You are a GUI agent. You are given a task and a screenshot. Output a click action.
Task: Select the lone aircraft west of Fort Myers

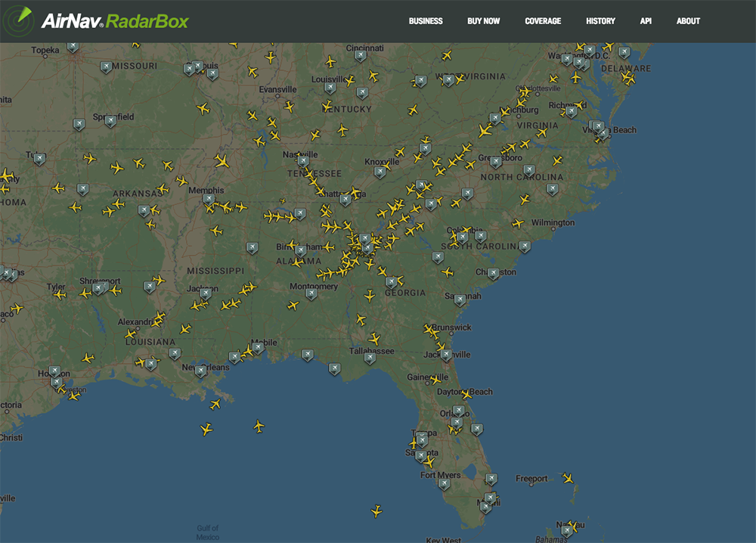pos(376,511)
